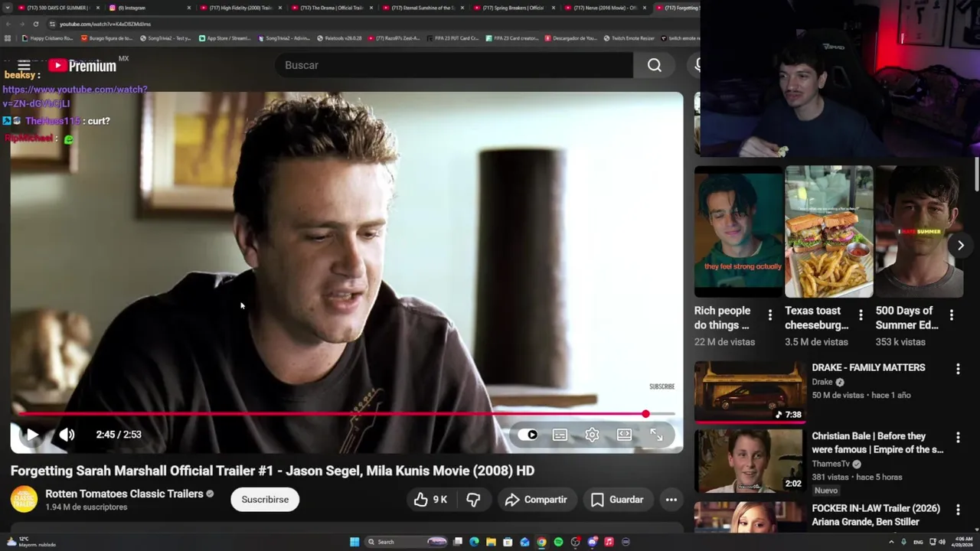Screen dimensions: 980x551
Task: Toggle the autoplay switch
Action: tap(528, 435)
